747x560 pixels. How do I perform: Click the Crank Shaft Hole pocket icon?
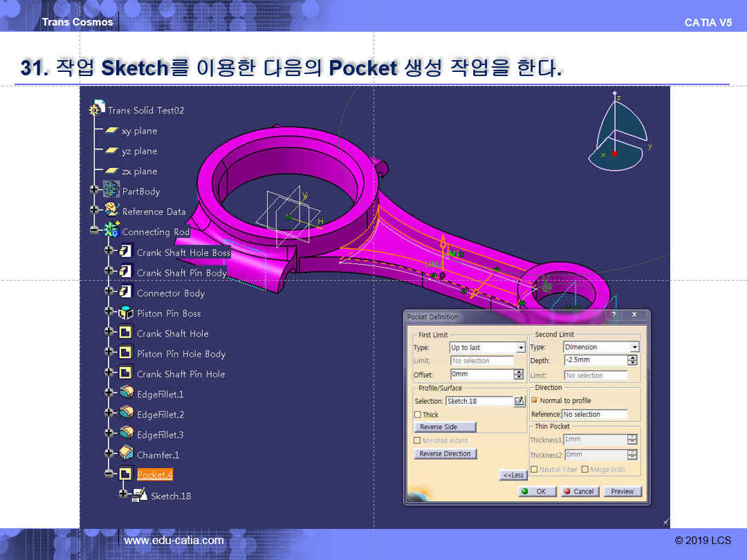tap(126, 333)
